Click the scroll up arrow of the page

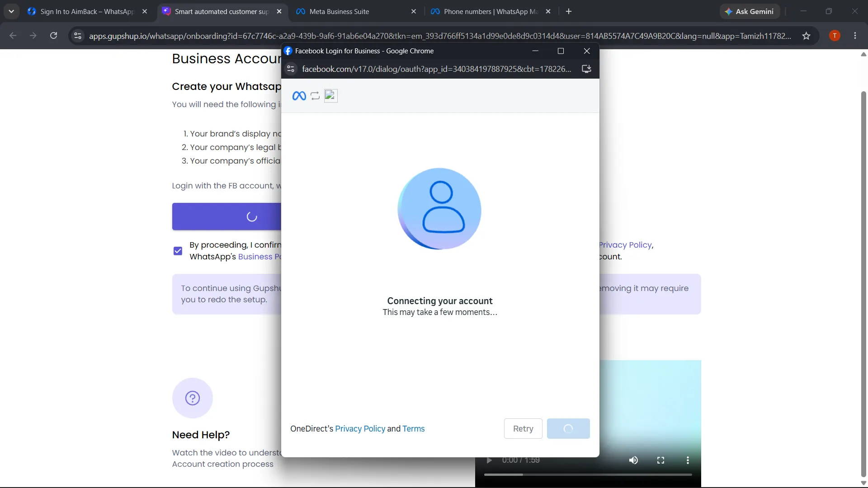coord(863,54)
